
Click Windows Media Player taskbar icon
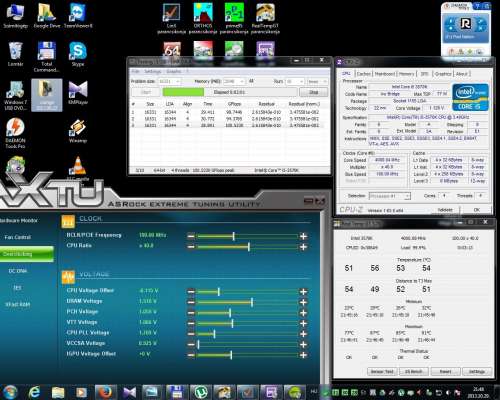tap(81, 392)
